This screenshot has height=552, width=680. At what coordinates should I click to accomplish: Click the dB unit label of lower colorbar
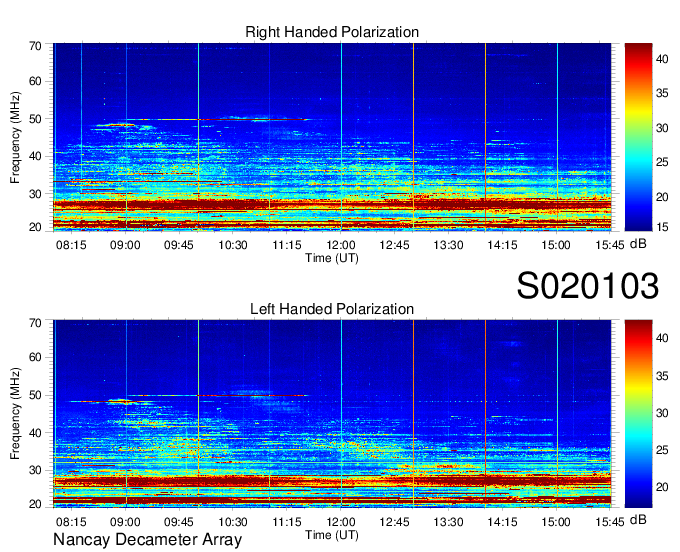click(x=638, y=519)
